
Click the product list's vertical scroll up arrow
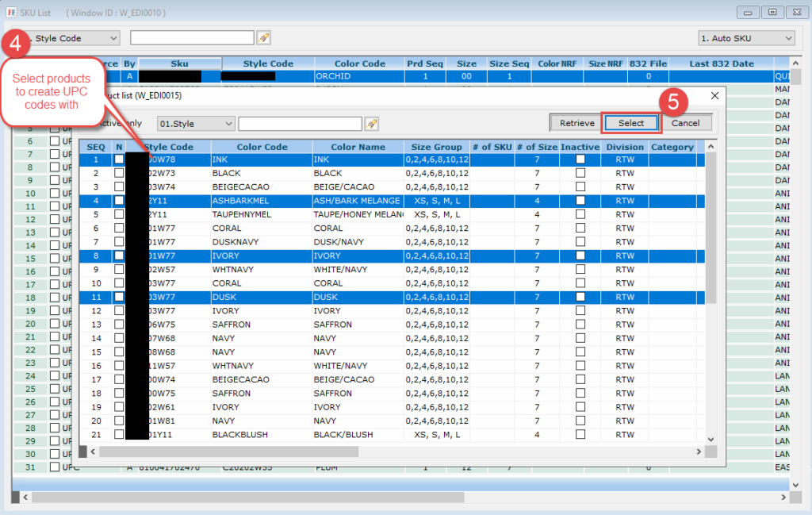(x=710, y=146)
